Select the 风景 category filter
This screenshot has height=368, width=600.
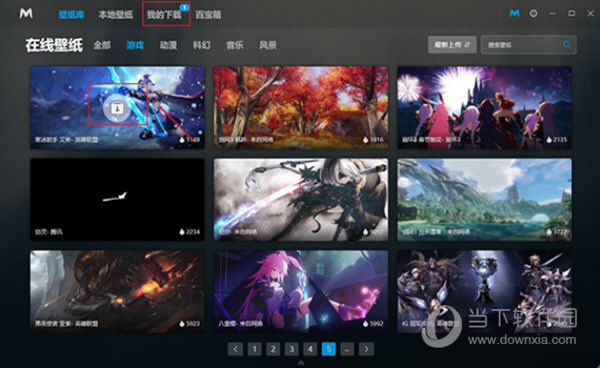[268, 45]
